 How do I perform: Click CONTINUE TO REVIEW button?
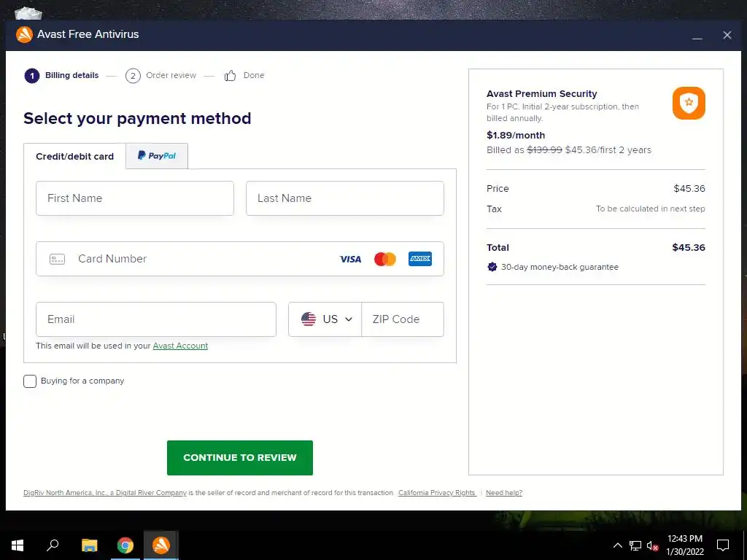(x=239, y=458)
